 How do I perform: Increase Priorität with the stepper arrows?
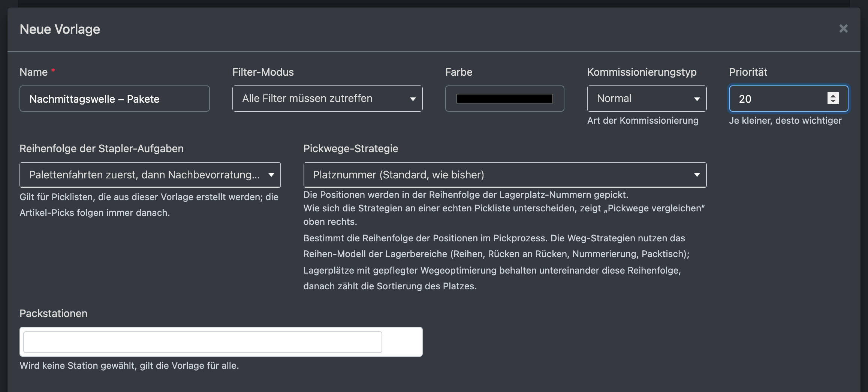(833, 95)
